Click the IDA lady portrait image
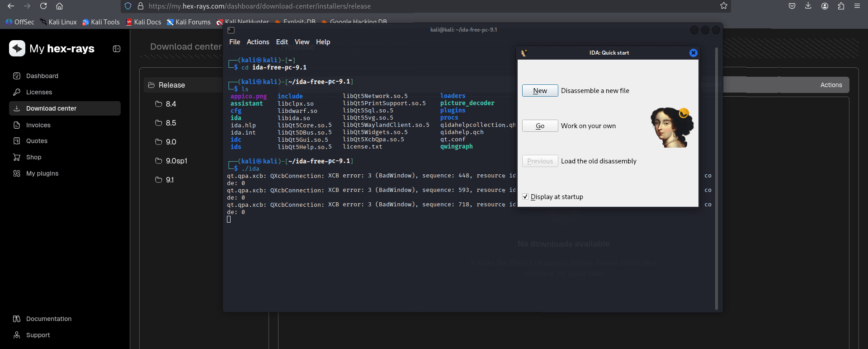 click(672, 127)
